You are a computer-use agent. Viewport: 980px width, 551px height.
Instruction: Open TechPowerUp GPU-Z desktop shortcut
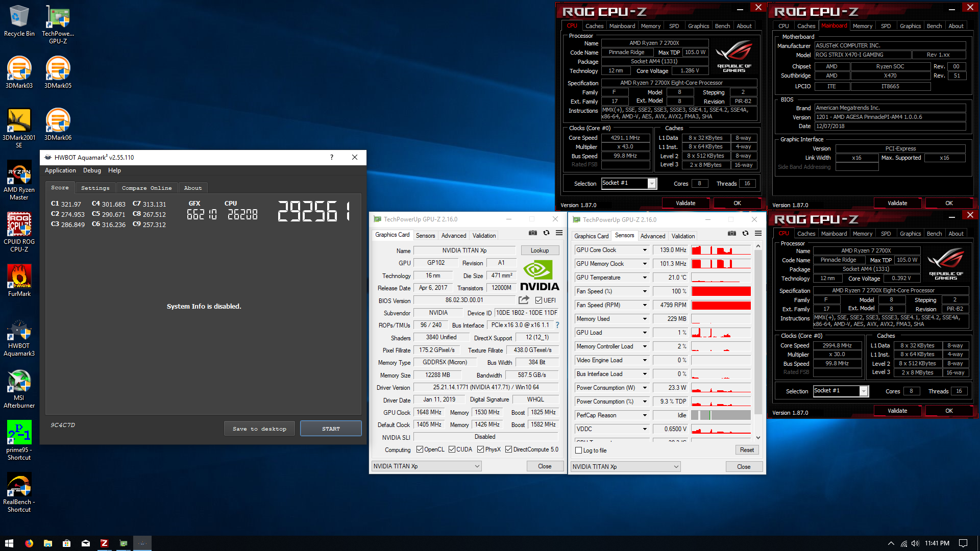(x=58, y=24)
